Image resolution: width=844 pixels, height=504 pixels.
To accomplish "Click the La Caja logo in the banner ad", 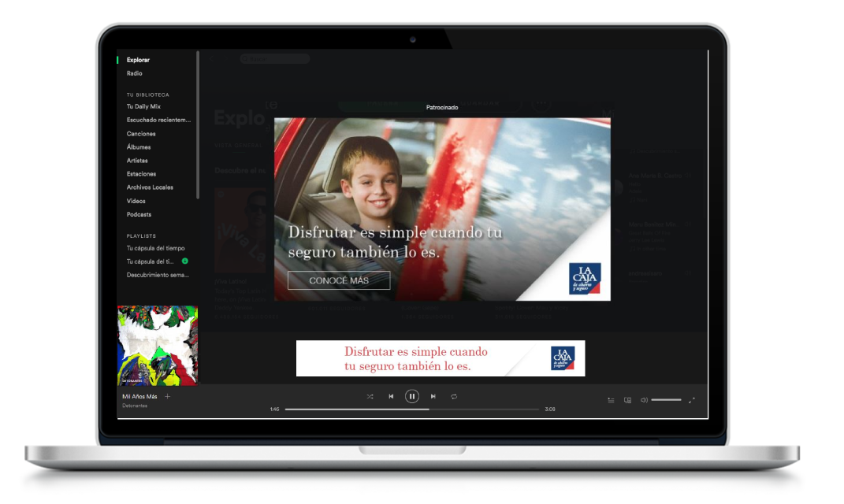I will [563, 358].
